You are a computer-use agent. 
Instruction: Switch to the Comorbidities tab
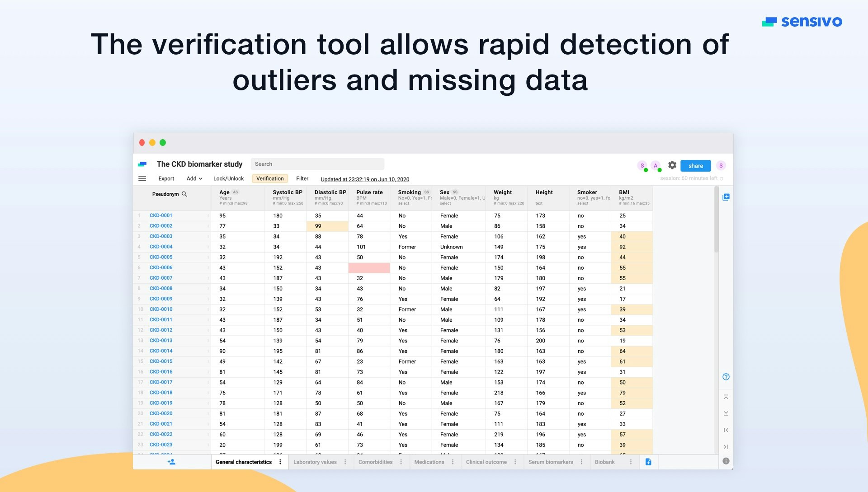[375, 462]
